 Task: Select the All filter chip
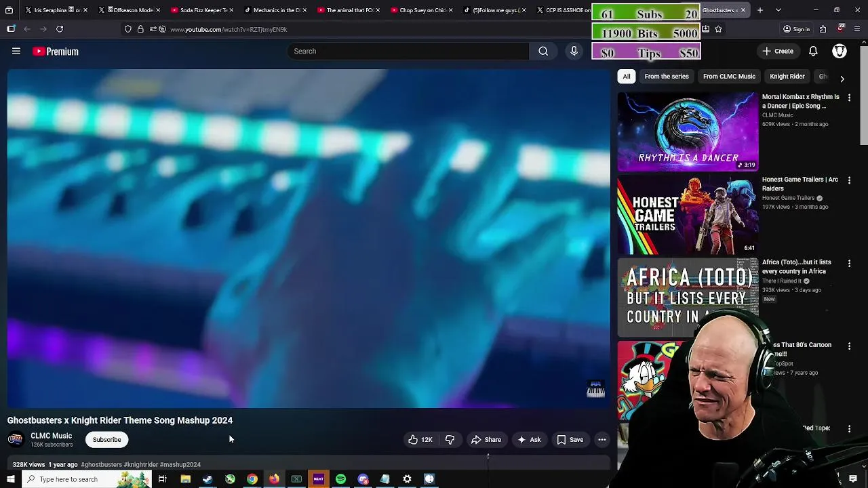(627, 77)
